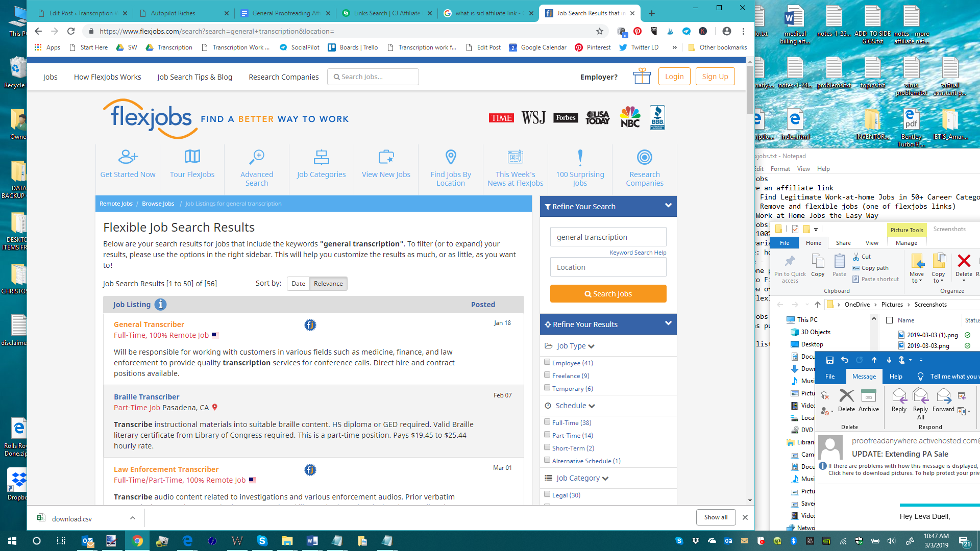The width and height of the screenshot is (980, 551).
Task: Click the gift box icon near Login
Action: coord(642,77)
